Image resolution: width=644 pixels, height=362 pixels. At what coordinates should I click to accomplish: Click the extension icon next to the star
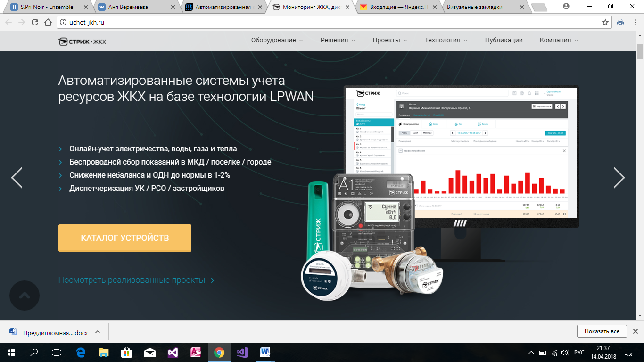621,22
